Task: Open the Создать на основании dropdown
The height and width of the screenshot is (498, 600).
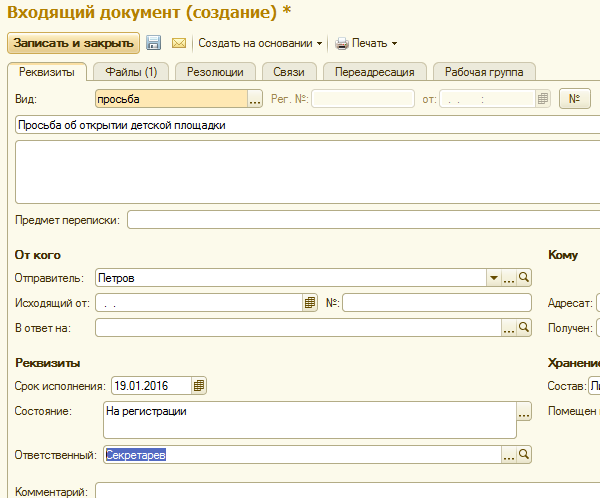Action: [x=260, y=43]
